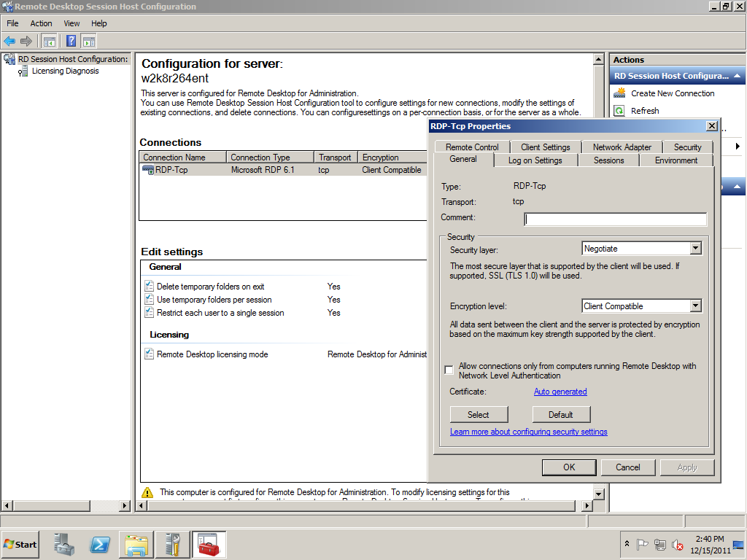The image size is (747, 560).
Task: Open the Encryption level dropdown
Action: [x=695, y=306]
